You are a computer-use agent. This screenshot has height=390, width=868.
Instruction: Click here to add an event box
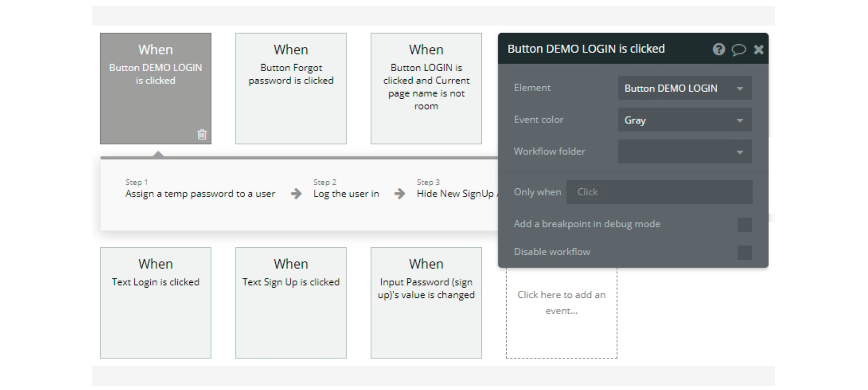[562, 312]
